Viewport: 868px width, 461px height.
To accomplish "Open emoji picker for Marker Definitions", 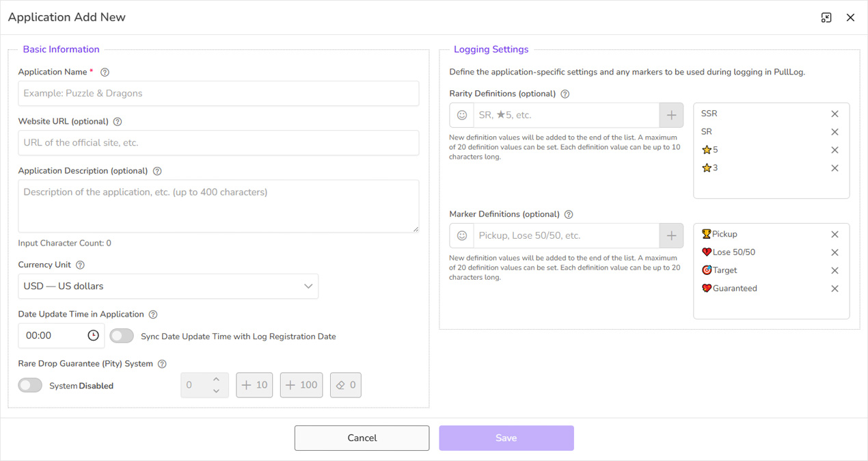I will tap(462, 235).
